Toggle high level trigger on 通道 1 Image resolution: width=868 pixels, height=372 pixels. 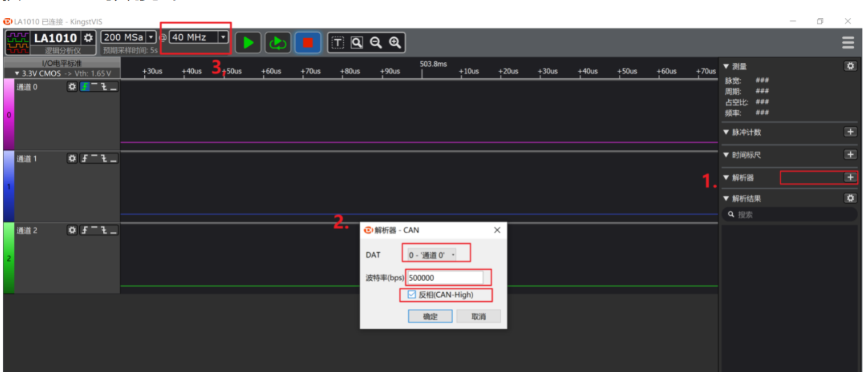(93, 158)
